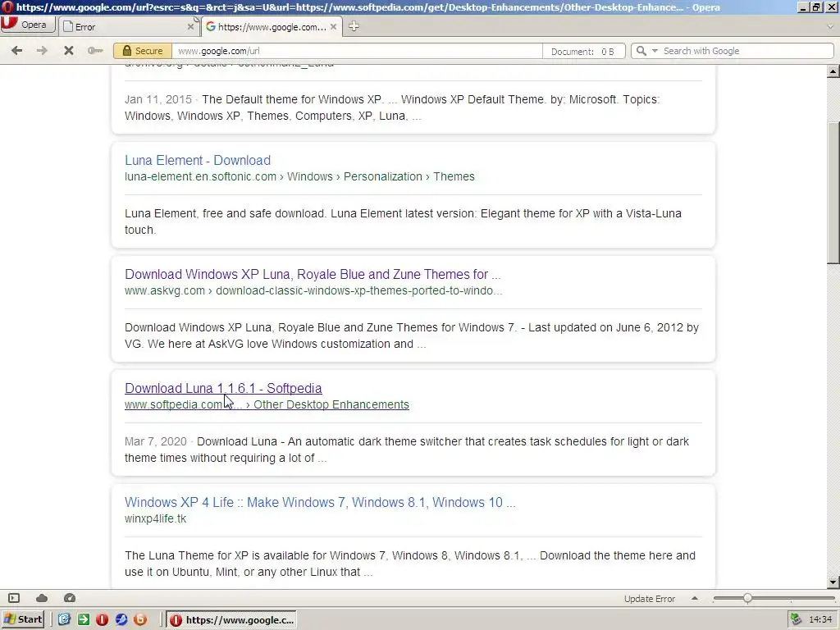The width and height of the screenshot is (840, 630).
Task: Close the google.com tab
Action: pyautogui.click(x=333, y=27)
